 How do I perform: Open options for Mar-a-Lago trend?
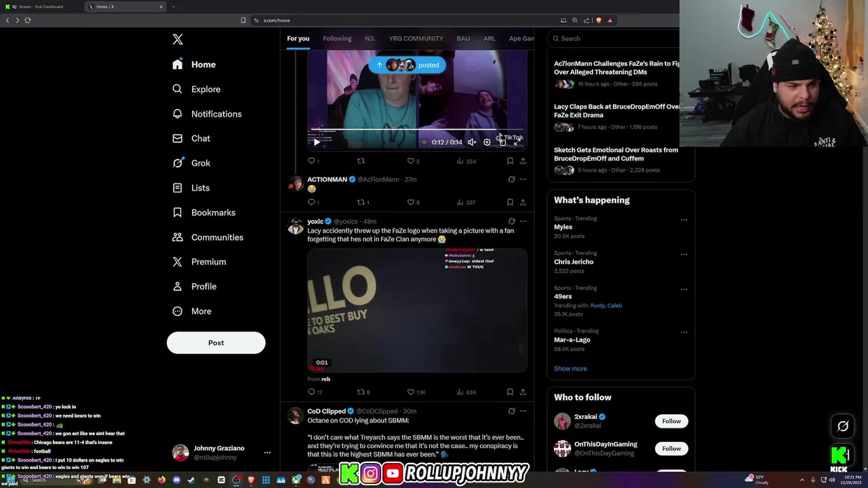pyautogui.click(x=684, y=332)
